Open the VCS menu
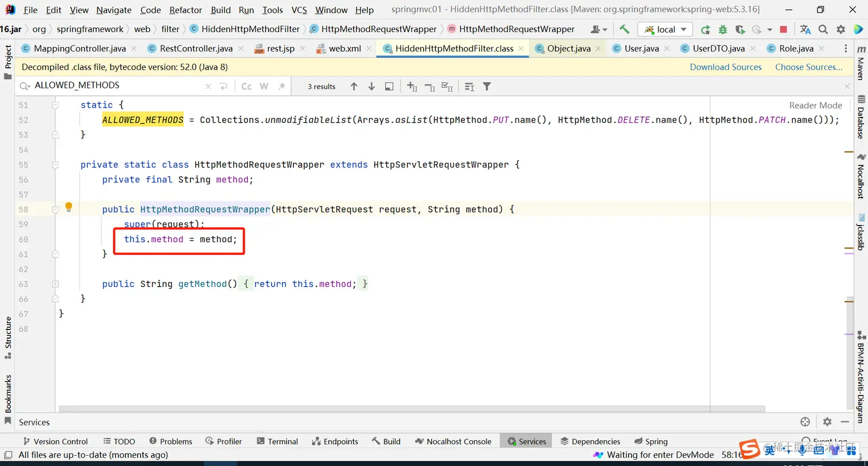Screen dimensions: 868x466 tap(299, 10)
